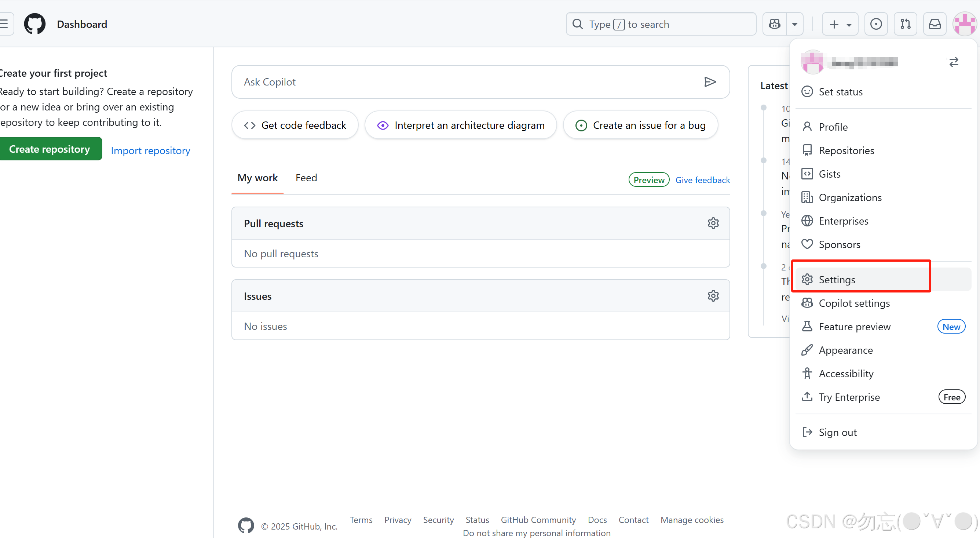The height and width of the screenshot is (538, 980).
Task: Select Settings from the account menu
Action: coord(837,280)
